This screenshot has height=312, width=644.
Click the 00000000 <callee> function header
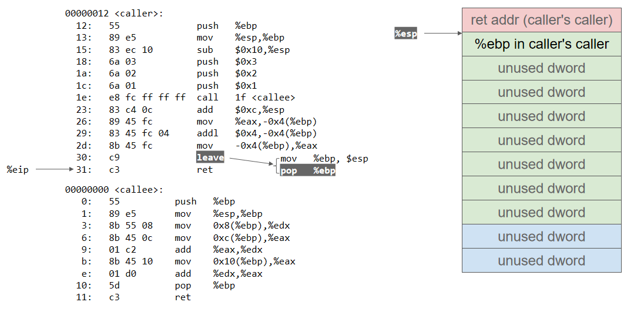pyautogui.click(x=114, y=190)
